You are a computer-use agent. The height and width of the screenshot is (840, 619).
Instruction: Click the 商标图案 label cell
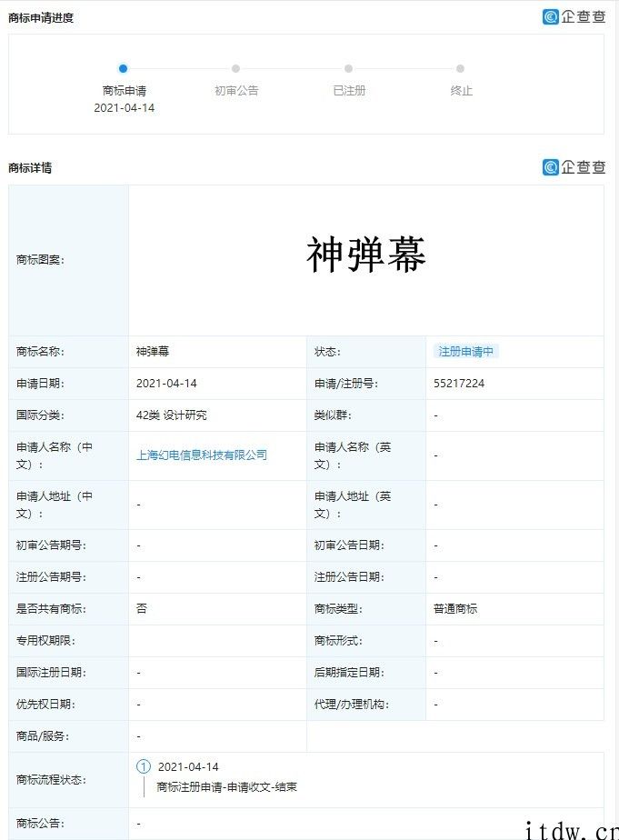pyautogui.click(x=68, y=260)
